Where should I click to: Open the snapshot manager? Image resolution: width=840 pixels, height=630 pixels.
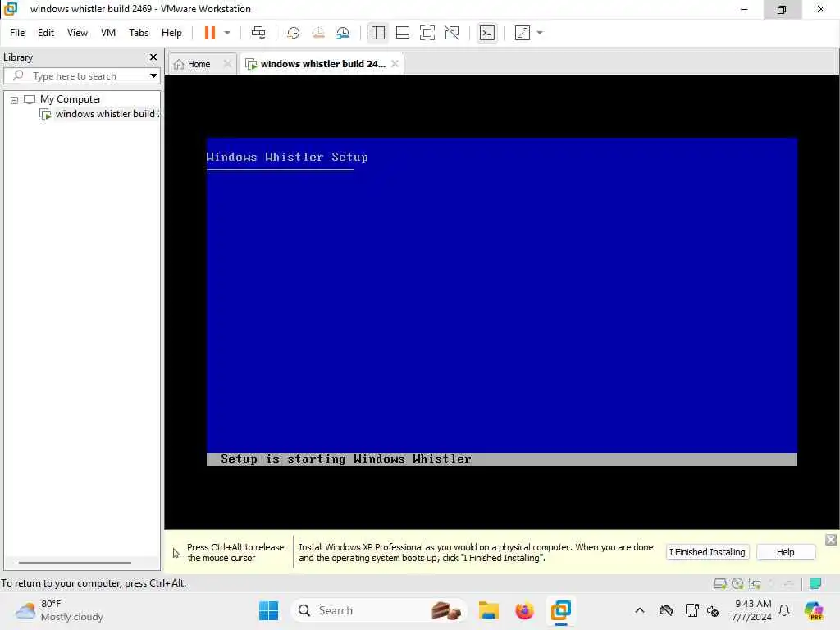343,33
